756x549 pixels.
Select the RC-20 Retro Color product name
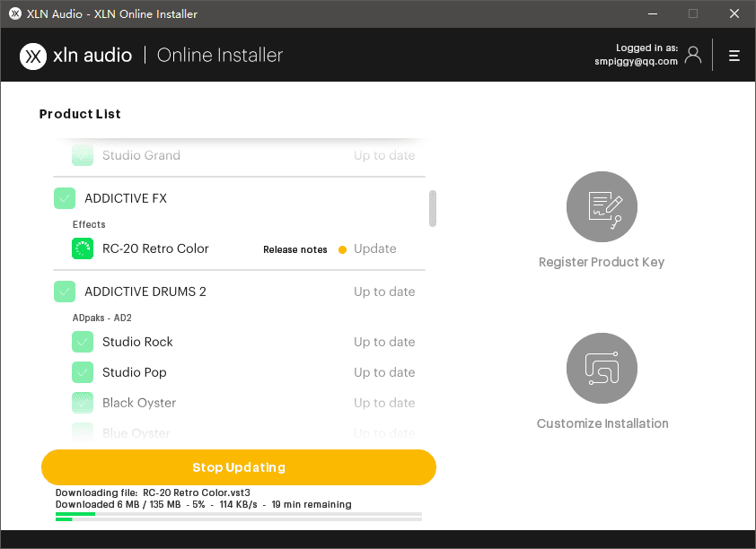(155, 248)
